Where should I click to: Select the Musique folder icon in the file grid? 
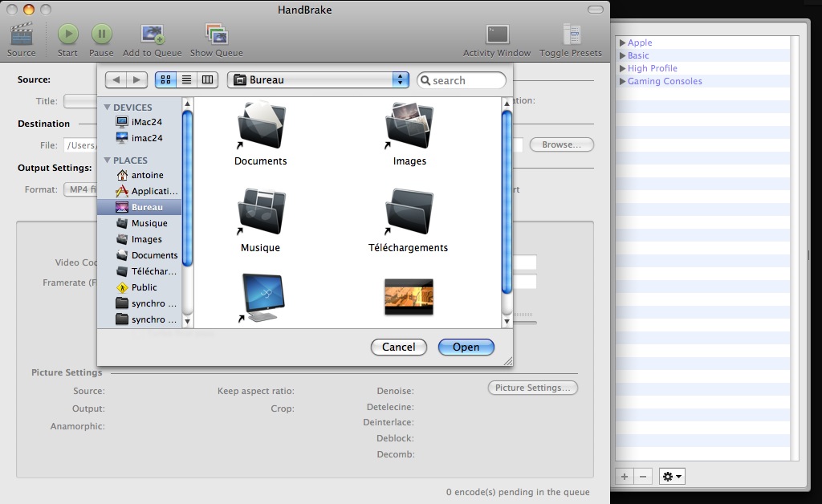(261, 212)
